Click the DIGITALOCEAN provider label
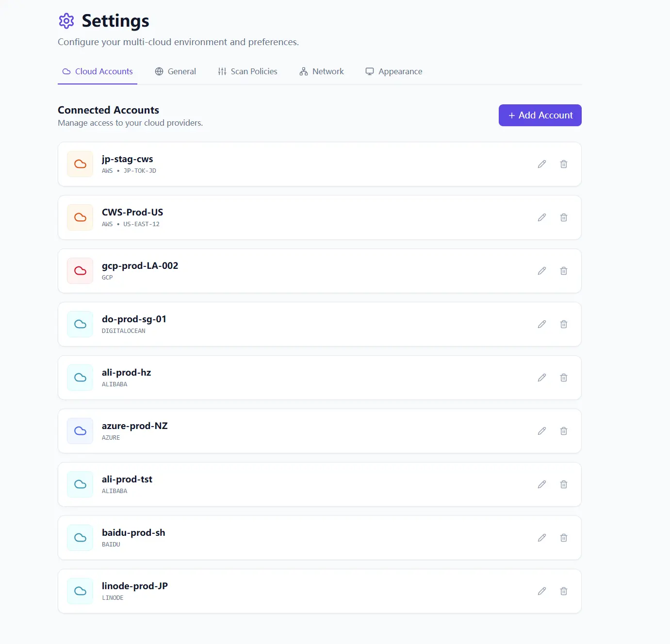The width and height of the screenshot is (670, 644). click(x=124, y=331)
